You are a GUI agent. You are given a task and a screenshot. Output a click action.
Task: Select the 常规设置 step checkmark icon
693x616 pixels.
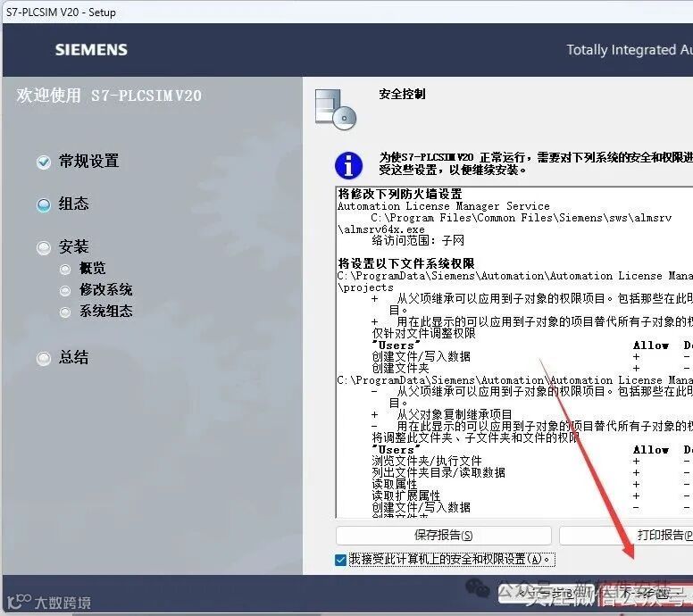click(x=43, y=162)
